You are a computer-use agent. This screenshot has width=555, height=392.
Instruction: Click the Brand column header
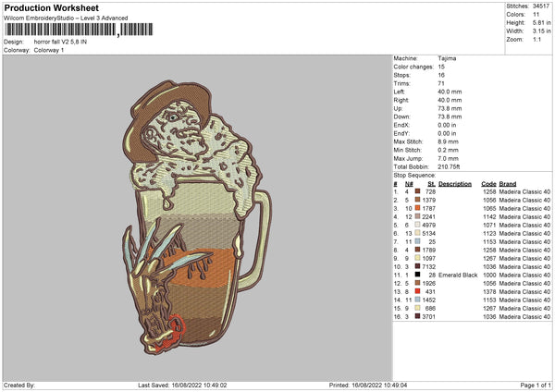point(508,184)
